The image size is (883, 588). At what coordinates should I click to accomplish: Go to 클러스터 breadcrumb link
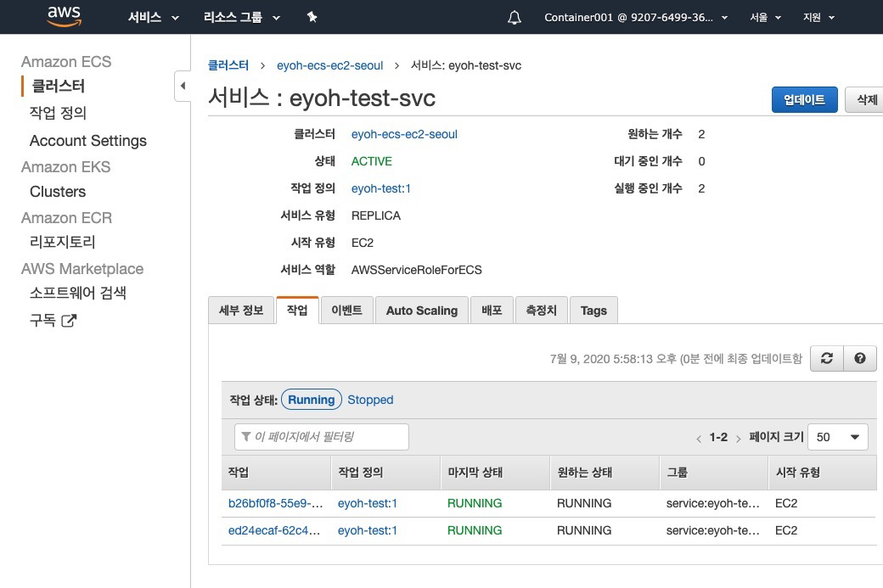[228, 65]
